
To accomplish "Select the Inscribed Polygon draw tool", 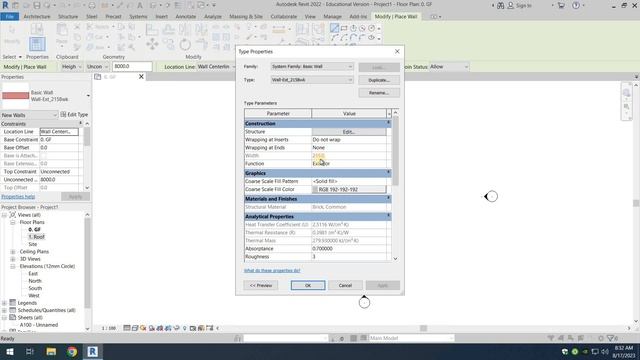I will (353, 28).
